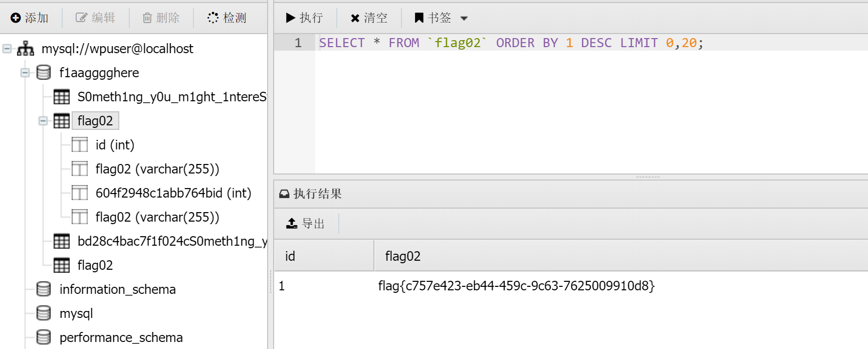Click the 编辑 (edit) button
The height and width of the screenshot is (349, 868).
click(96, 18)
